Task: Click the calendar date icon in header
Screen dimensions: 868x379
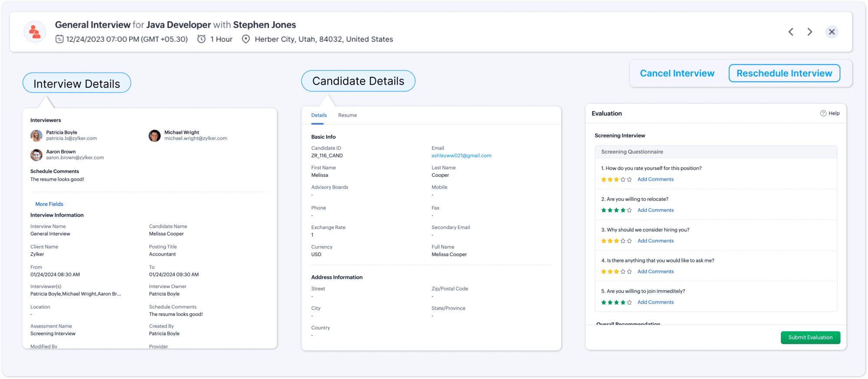Action: pyautogui.click(x=59, y=39)
